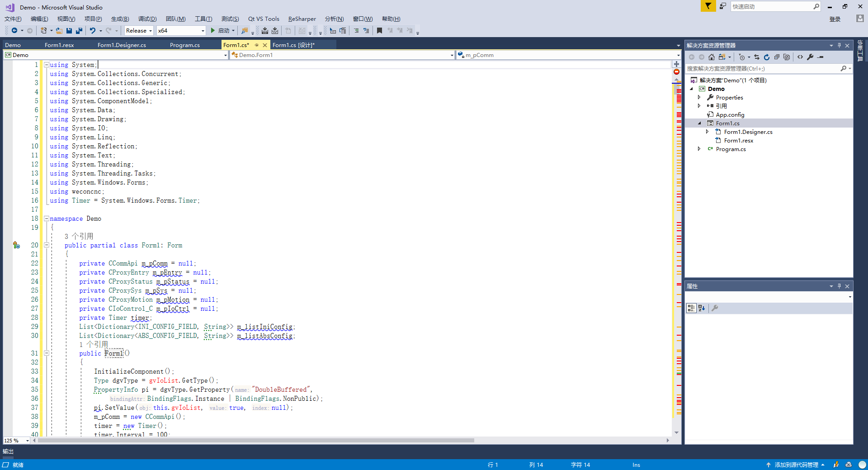Click the Solution Explorer Home icon
Viewport: 868px width, 470px height.
(x=712, y=57)
